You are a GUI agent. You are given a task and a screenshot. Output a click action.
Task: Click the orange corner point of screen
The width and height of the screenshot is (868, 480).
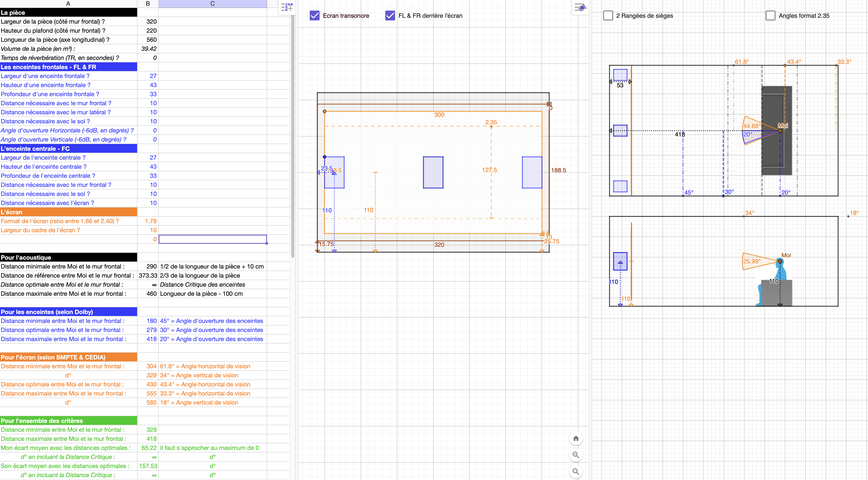324,111
